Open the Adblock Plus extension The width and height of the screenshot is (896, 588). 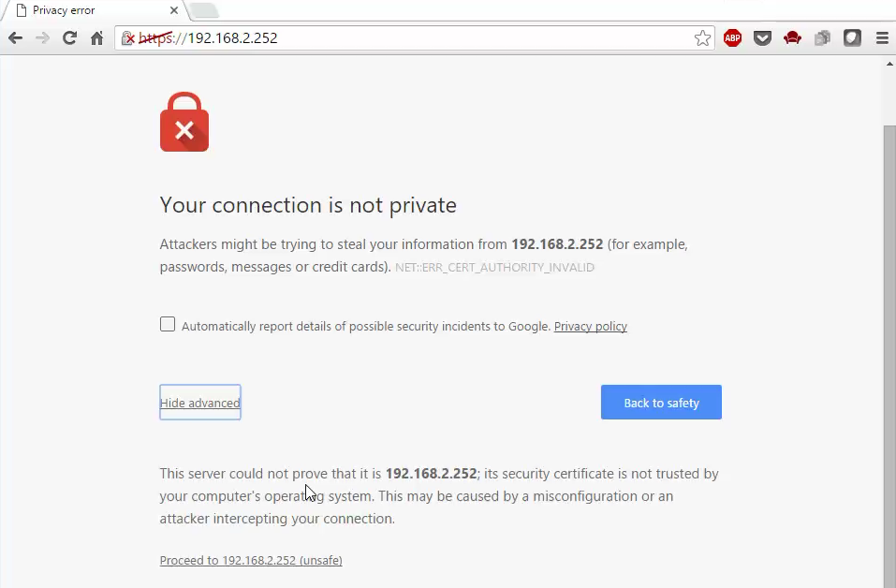(732, 38)
